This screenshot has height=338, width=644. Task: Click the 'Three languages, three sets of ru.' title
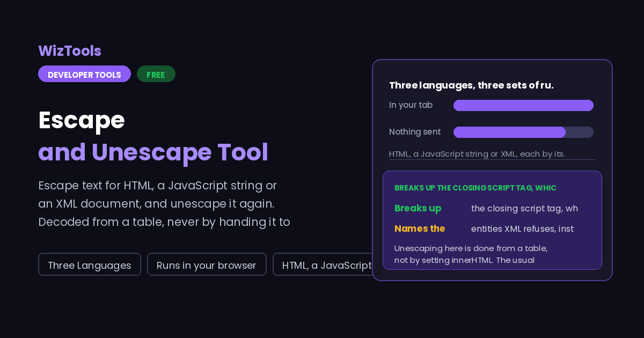point(471,85)
